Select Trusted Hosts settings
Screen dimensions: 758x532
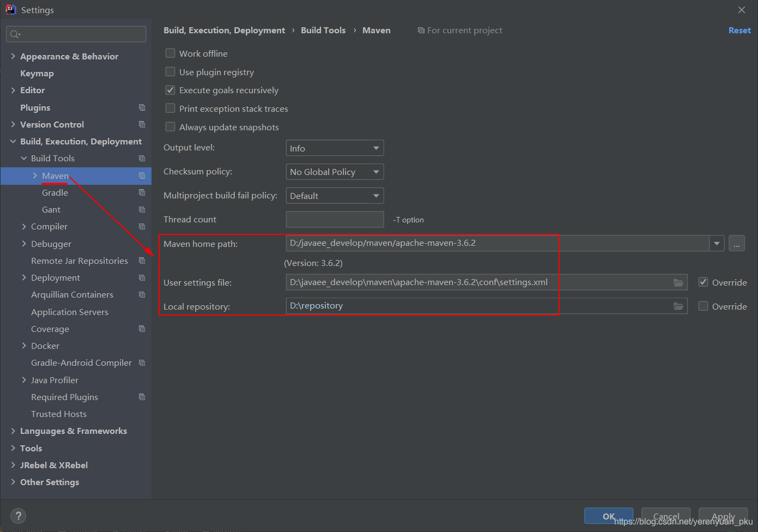(x=59, y=414)
